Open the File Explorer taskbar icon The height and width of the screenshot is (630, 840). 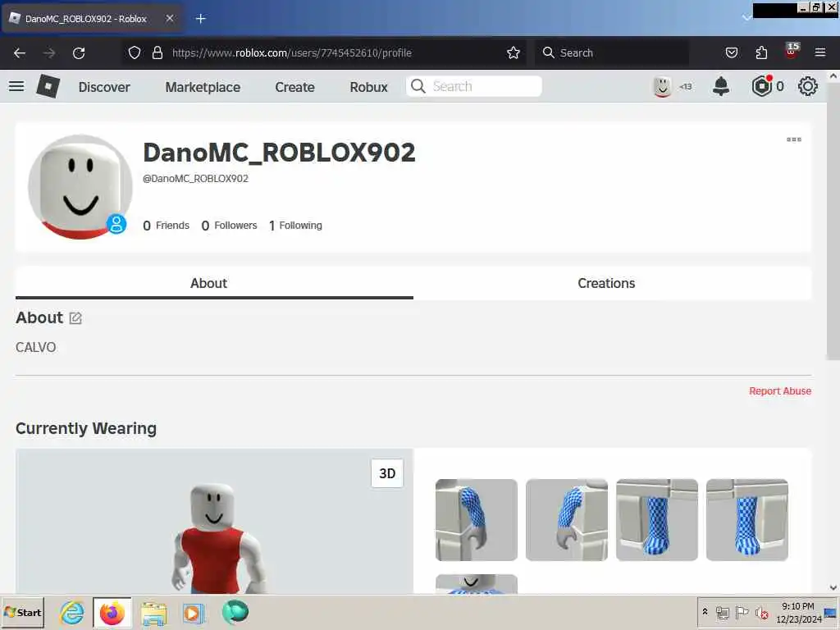click(x=153, y=613)
